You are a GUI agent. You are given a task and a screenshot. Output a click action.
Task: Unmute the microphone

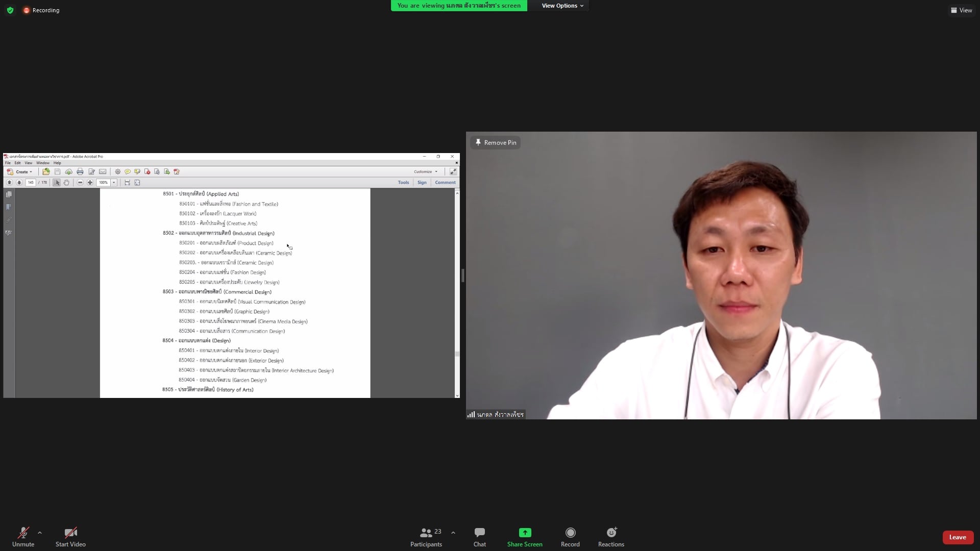point(23,537)
